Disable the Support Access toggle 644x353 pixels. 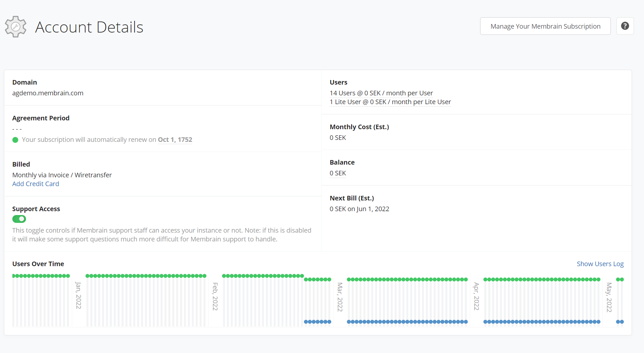point(19,219)
